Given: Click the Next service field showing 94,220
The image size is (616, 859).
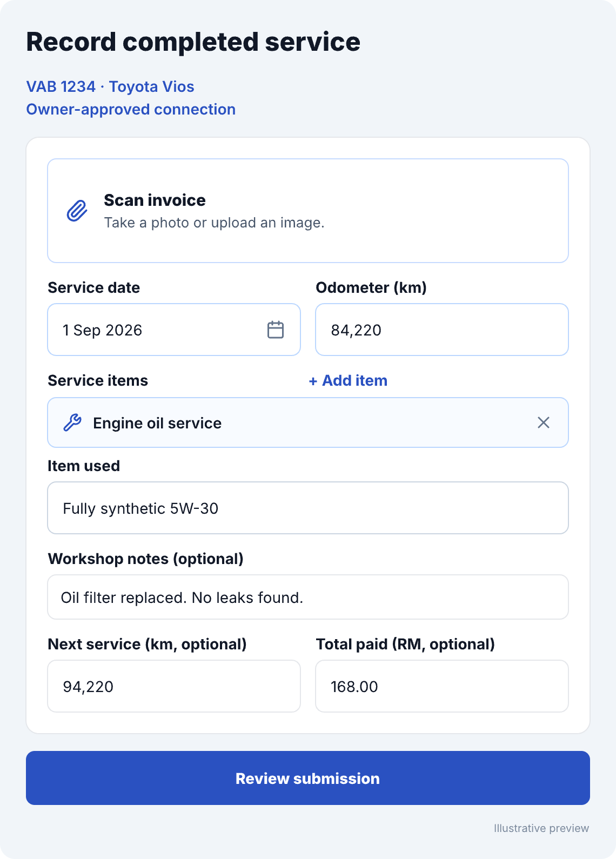Looking at the screenshot, I should 174,686.
